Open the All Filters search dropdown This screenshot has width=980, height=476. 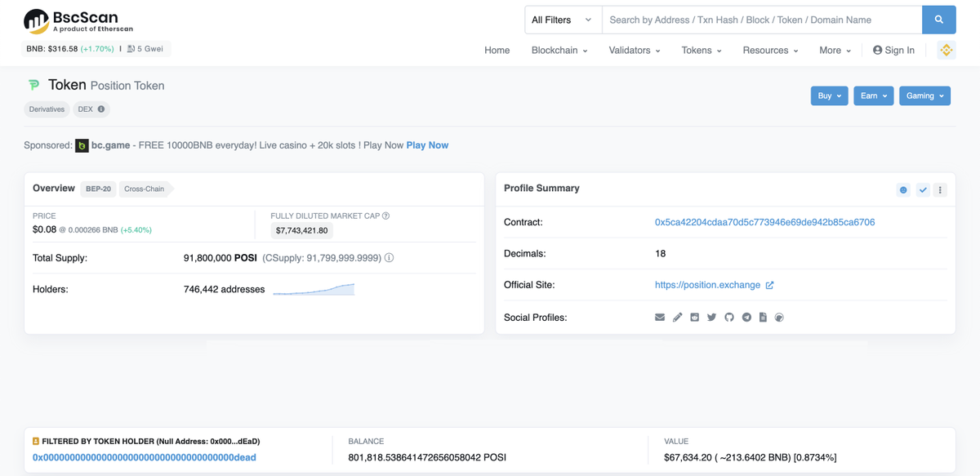point(563,20)
